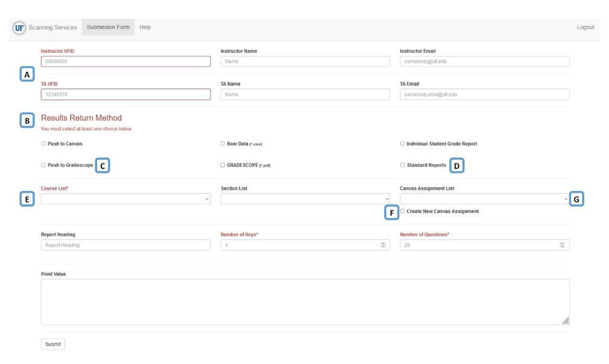
Task: Focus the Number of Keys field
Action: coord(305,245)
